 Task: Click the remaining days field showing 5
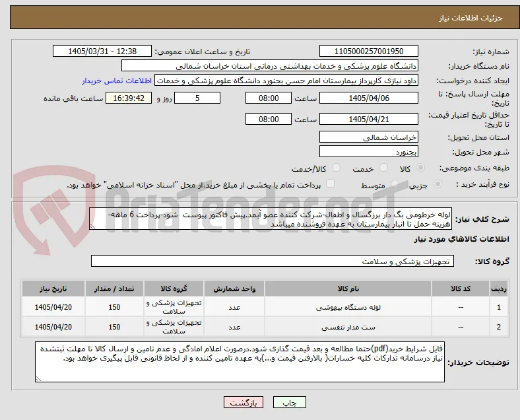click(x=197, y=98)
